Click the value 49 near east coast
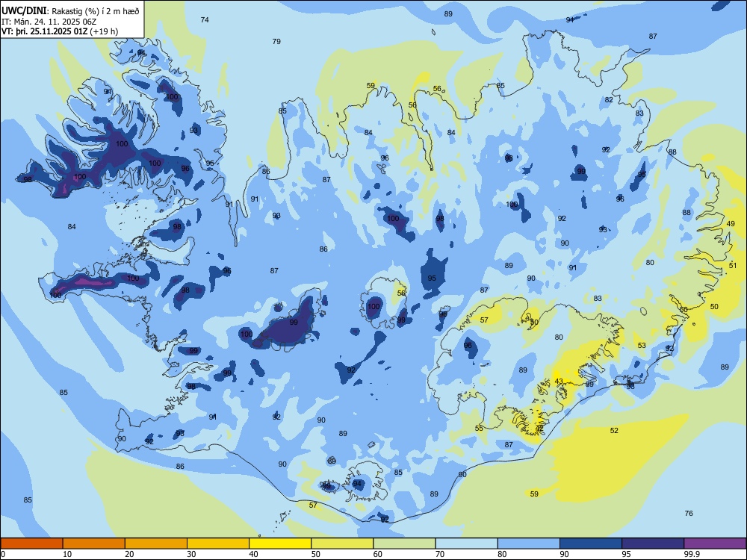747x560 pixels. (731, 223)
